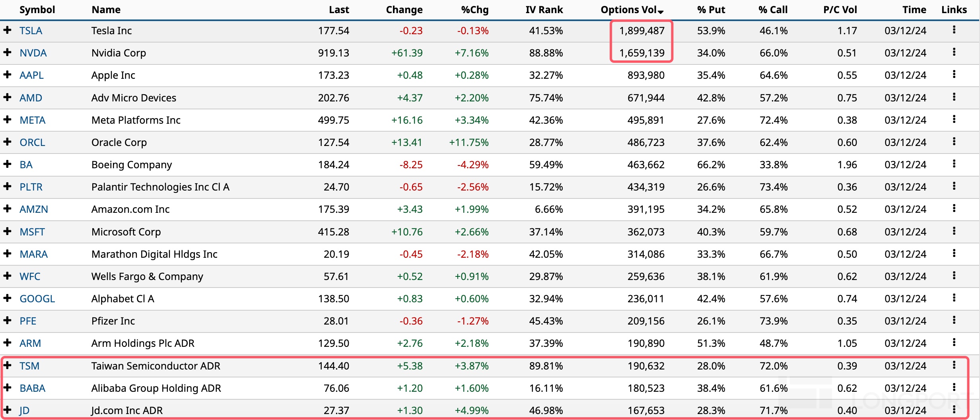Open links menu for Taiwan Semiconductor ADR
980x420 pixels.
click(954, 365)
